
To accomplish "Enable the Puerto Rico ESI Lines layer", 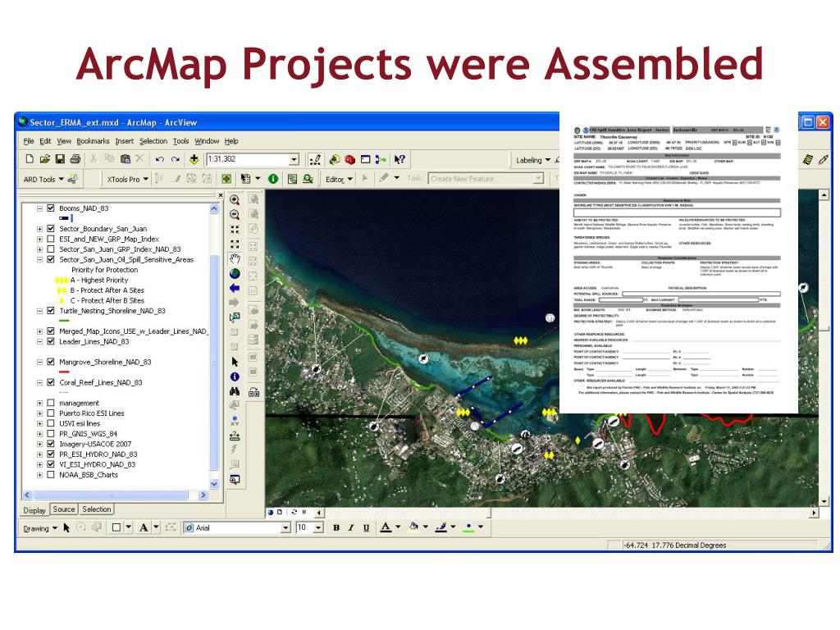I will [51, 413].
